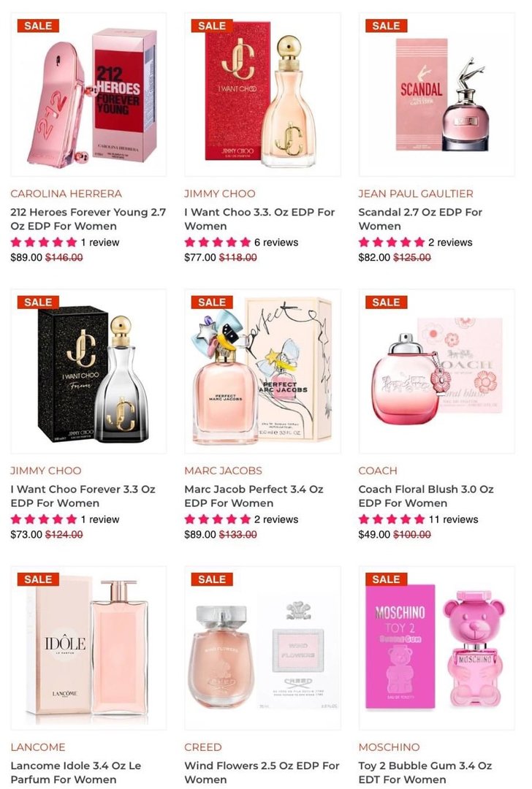Select the MARC JACOBS brand name
Viewport: 532px width, 789px height.
pos(223,470)
